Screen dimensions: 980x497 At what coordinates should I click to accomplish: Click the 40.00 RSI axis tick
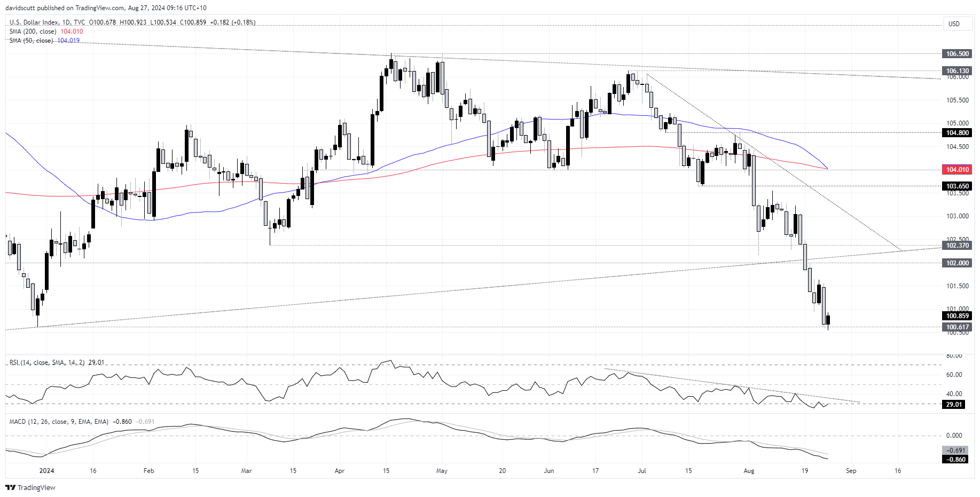954,394
